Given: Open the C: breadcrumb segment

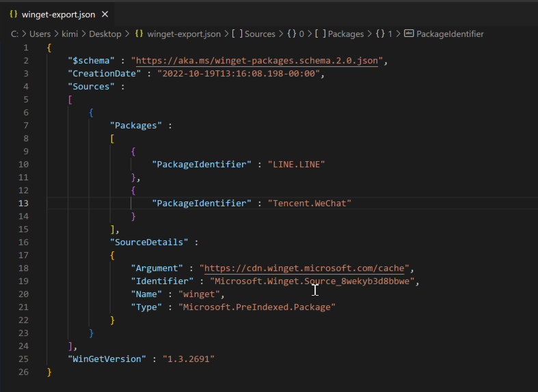Looking at the screenshot, I should click(15, 34).
